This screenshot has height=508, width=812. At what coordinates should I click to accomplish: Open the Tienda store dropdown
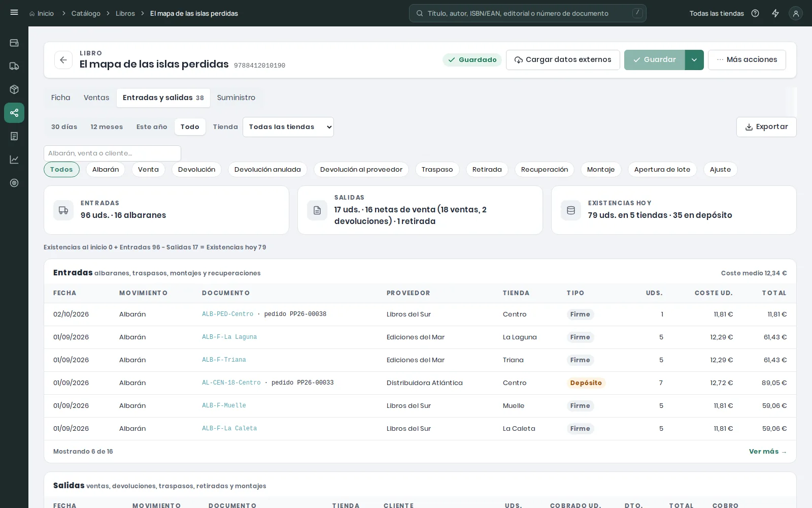[x=288, y=127]
